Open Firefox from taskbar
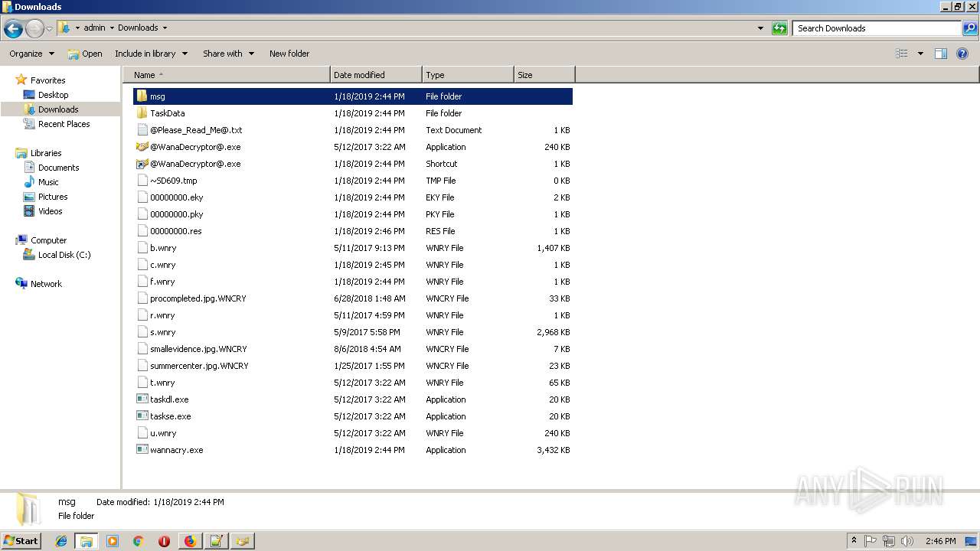This screenshot has height=551, width=980. pos(190,541)
